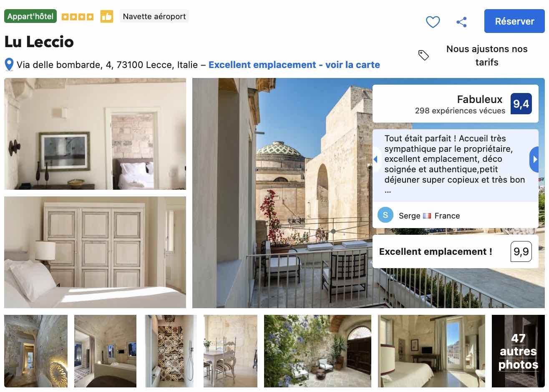This screenshot has height=392, width=549.
Task: Click the Réserver button
Action: pos(514,21)
